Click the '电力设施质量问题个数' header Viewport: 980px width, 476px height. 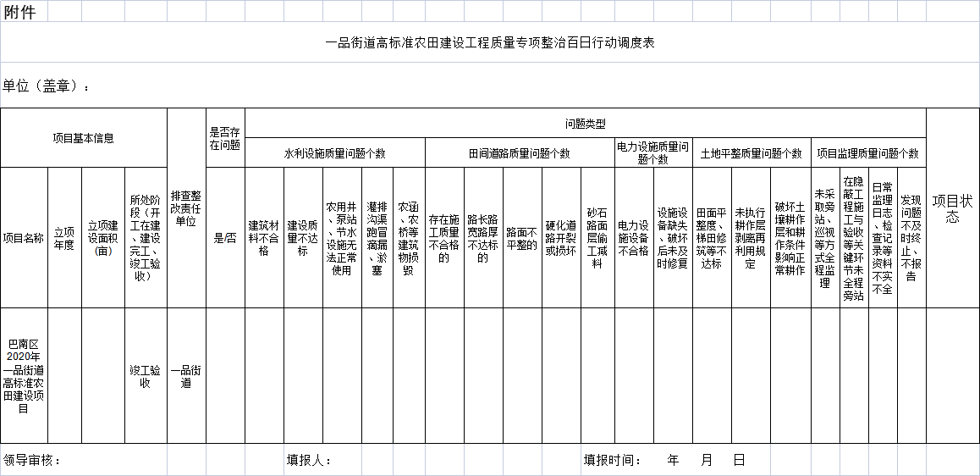[653, 153]
